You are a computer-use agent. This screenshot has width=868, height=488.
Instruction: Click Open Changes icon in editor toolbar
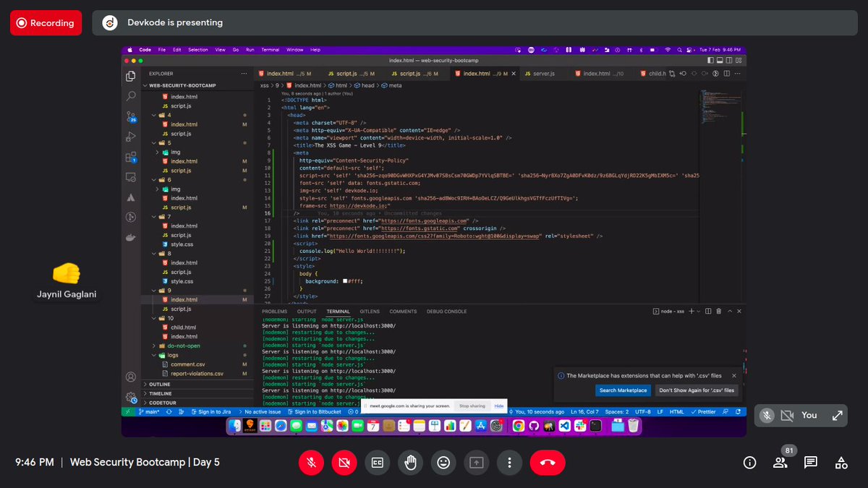tap(672, 74)
